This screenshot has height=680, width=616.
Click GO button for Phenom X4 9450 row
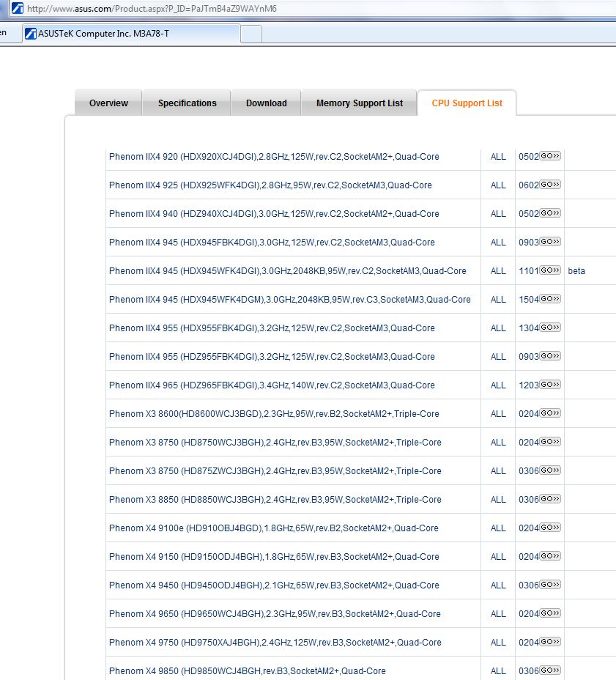pyautogui.click(x=550, y=585)
